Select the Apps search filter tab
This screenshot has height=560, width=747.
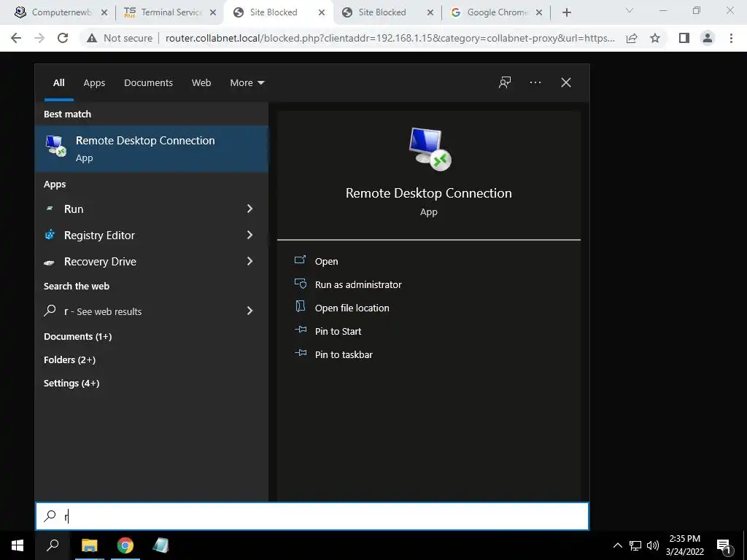point(94,83)
